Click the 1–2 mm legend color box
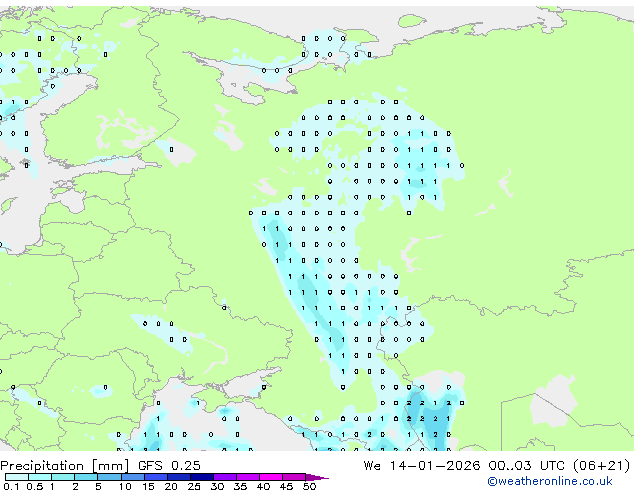The height and width of the screenshot is (490, 634). click(x=63, y=477)
